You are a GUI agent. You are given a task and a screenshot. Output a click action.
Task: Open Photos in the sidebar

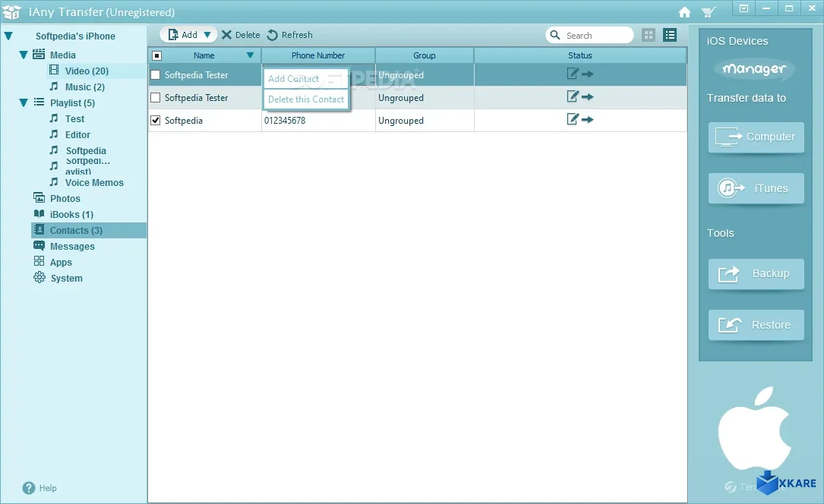coord(65,198)
